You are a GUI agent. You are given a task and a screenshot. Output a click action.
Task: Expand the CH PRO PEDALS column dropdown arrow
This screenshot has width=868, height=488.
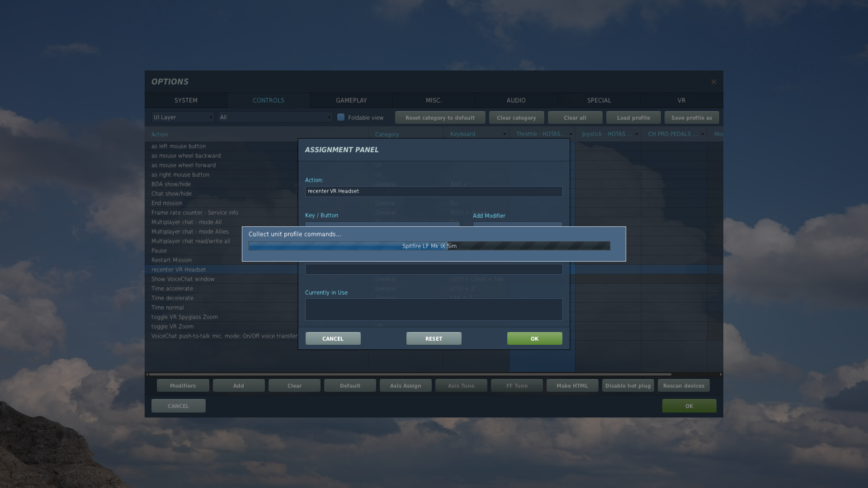703,134
